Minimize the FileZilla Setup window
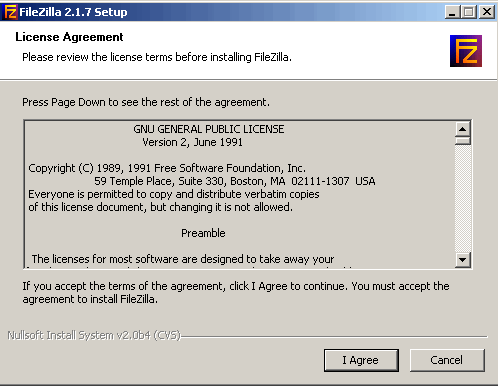Image resolution: width=498 pixels, height=386 pixels. [x=452, y=12]
